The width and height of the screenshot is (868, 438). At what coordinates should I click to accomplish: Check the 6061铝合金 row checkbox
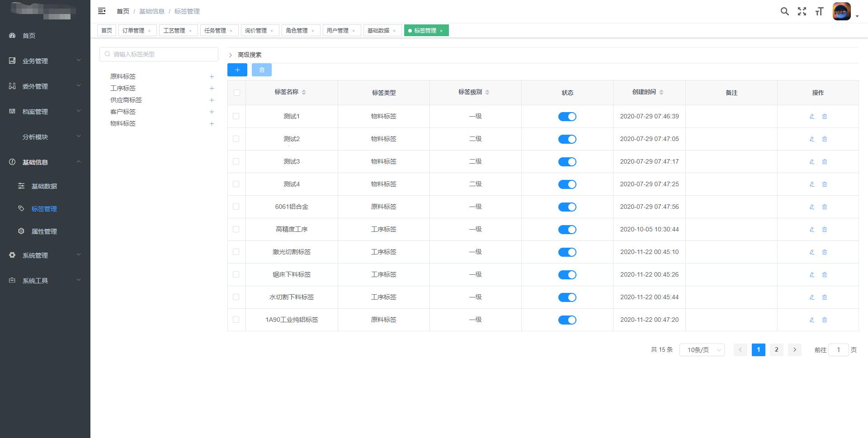pyautogui.click(x=236, y=207)
